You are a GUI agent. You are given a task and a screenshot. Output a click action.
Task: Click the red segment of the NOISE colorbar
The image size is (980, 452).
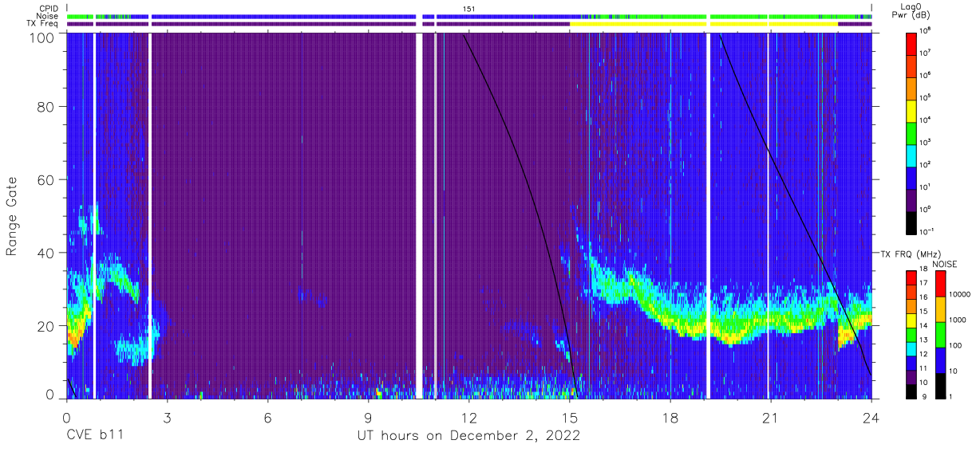(940, 283)
